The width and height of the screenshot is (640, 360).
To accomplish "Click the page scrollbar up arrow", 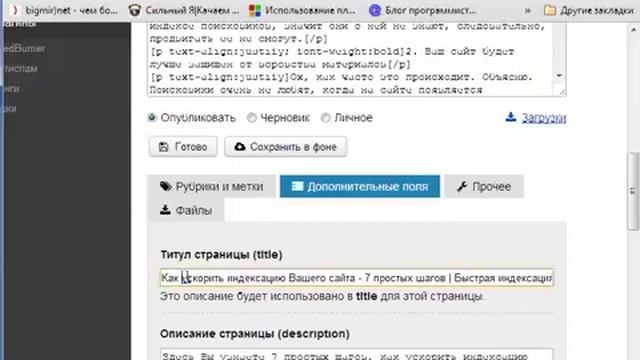I will tap(633, 29).
